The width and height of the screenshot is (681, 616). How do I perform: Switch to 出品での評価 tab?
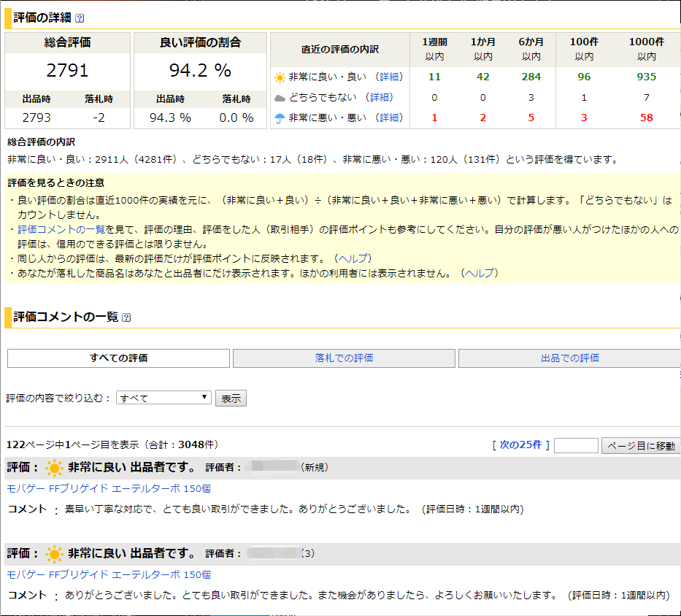569,358
